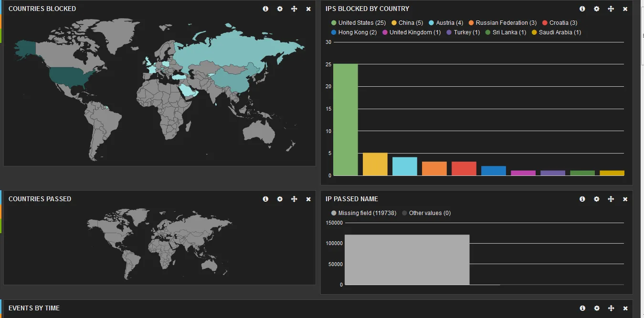Viewport: 644px width, 318px height.
Task: Click Saudi Arabia on Countries Blocked map
Action: (188, 90)
